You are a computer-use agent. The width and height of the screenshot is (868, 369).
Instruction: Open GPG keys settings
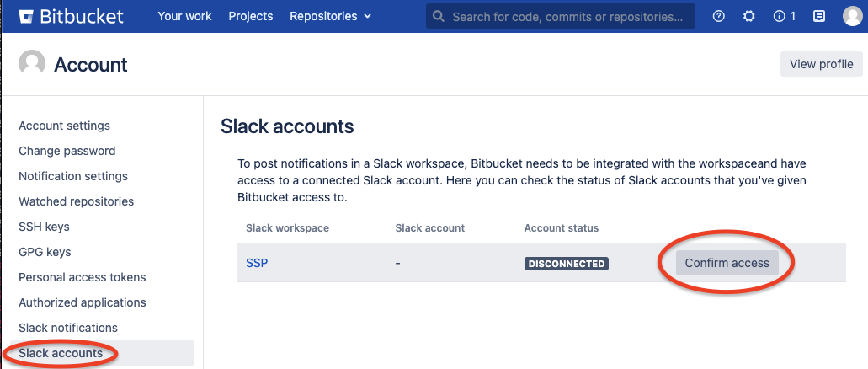coord(45,252)
